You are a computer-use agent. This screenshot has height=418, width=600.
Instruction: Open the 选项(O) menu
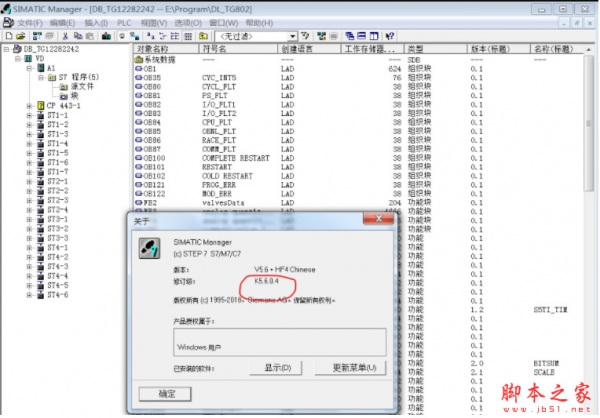click(188, 23)
